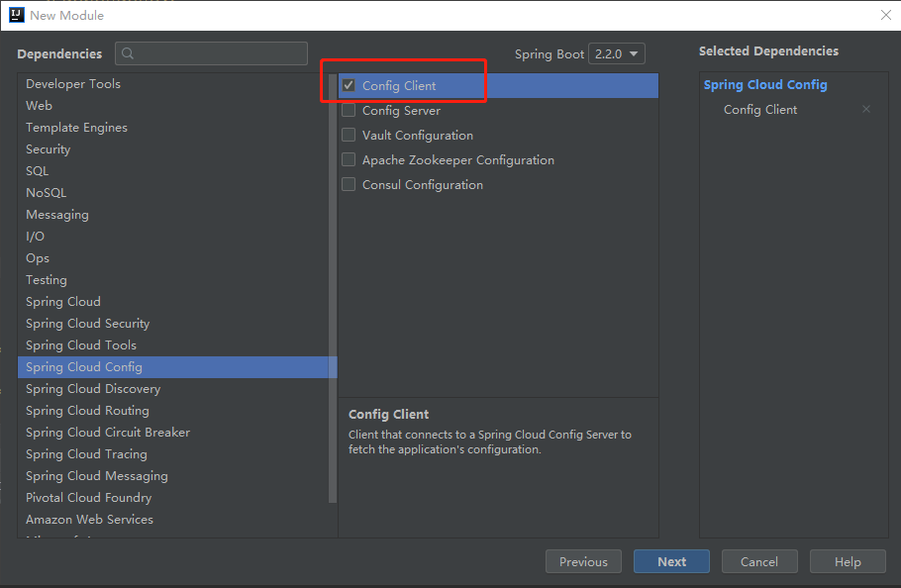Open Help for the module wizard

coord(848,561)
